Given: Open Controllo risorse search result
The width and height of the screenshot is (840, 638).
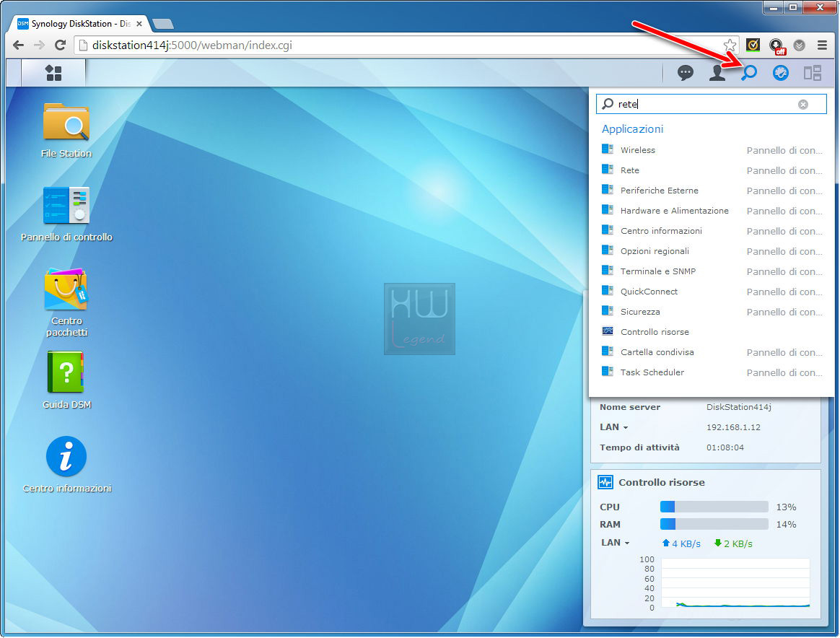Looking at the screenshot, I should 712,331.
